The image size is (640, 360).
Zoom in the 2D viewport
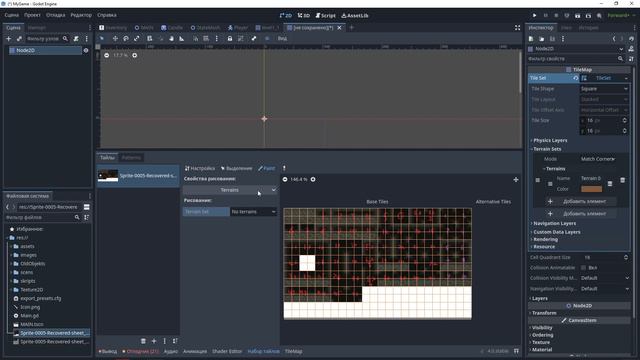tap(135, 55)
